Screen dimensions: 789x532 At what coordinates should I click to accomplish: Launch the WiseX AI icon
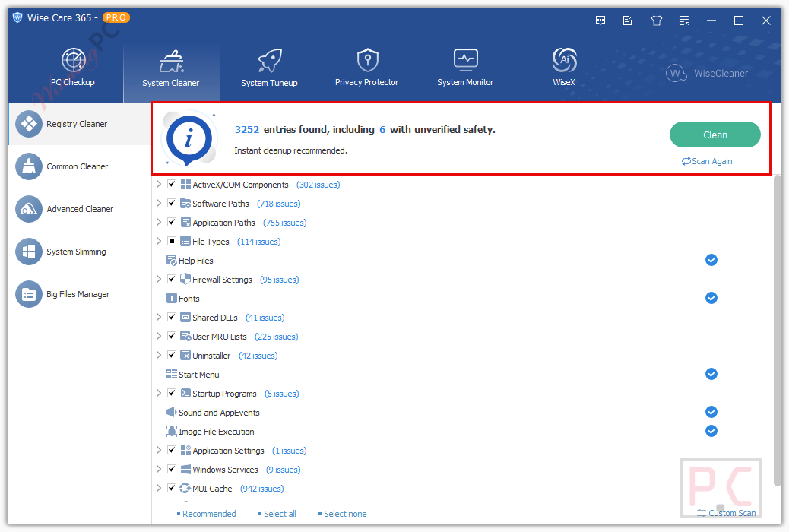coord(564,60)
